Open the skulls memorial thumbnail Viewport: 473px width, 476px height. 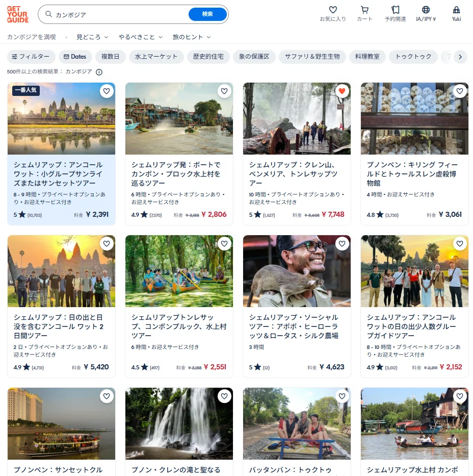[414, 119]
